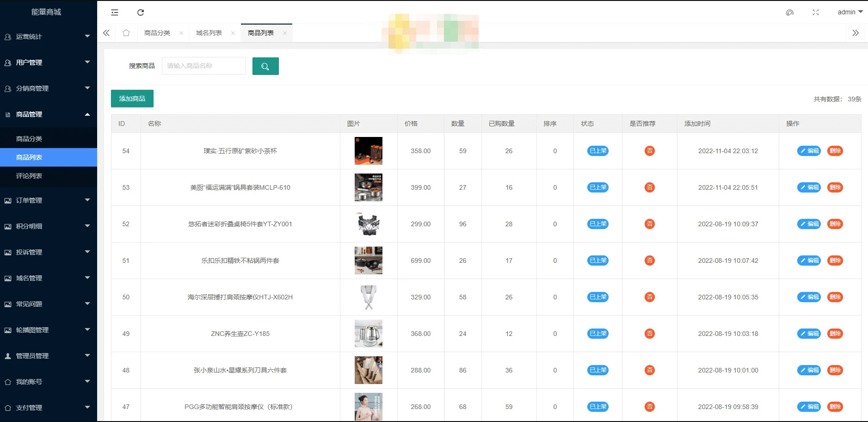Screen dimensions: 868x422
Task: Open the theme skin icon near admin
Action: pos(789,12)
